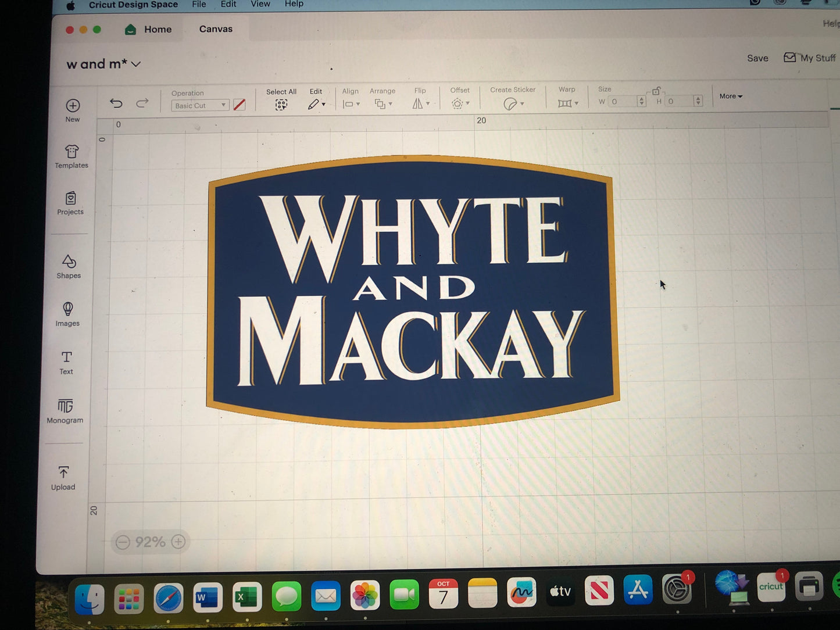Toggle the size aspect ratio lock

pos(656,90)
